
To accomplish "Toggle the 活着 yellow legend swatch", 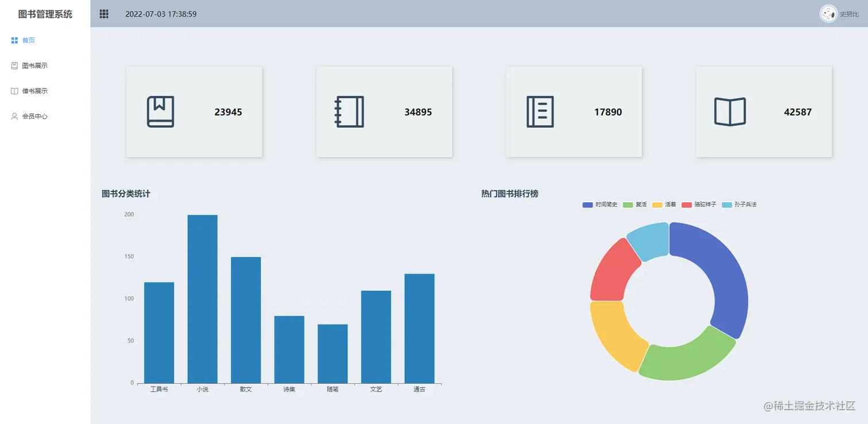I will [657, 205].
